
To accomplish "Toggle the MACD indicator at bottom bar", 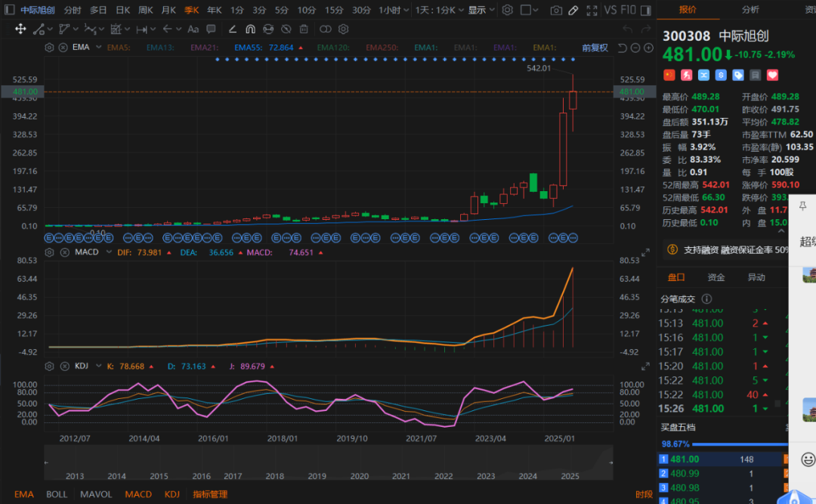I will [x=138, y=494].
